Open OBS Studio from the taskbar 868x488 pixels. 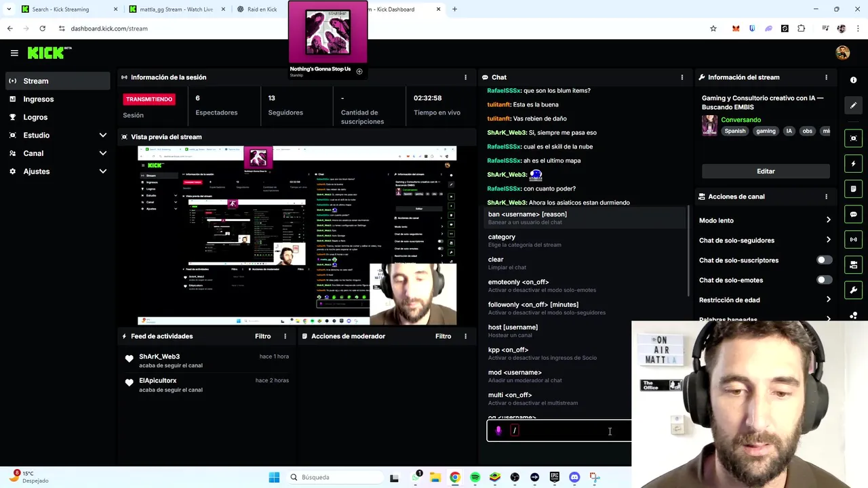[x=515, y=477]
